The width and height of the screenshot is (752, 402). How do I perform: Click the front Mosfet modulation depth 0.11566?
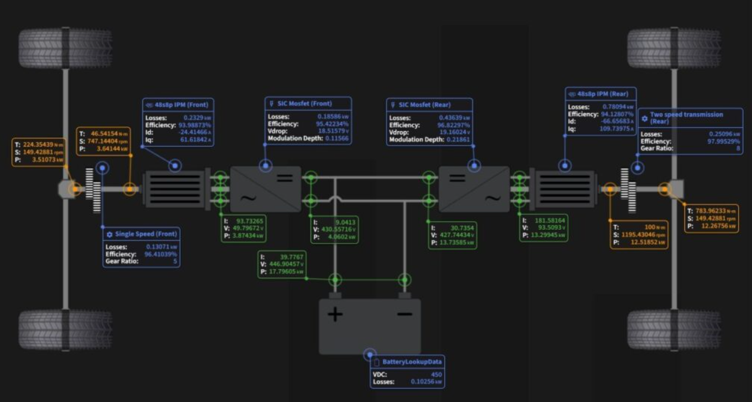click(336, 139)
